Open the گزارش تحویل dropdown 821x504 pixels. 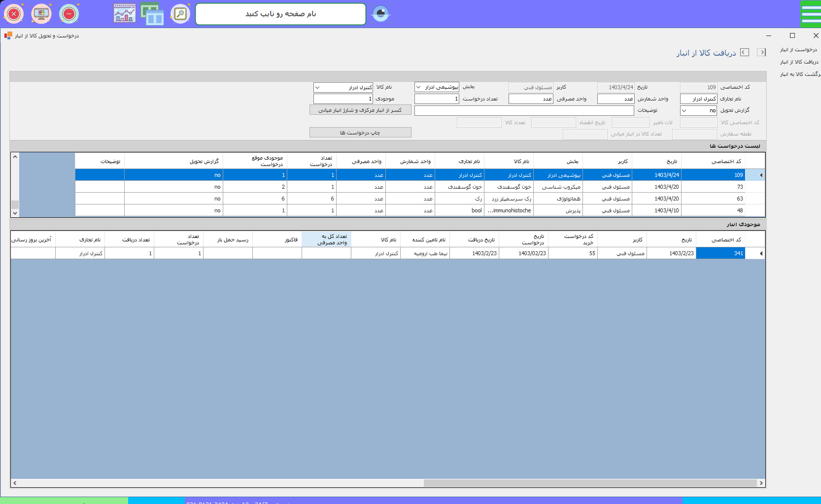(x=684, y=111)
